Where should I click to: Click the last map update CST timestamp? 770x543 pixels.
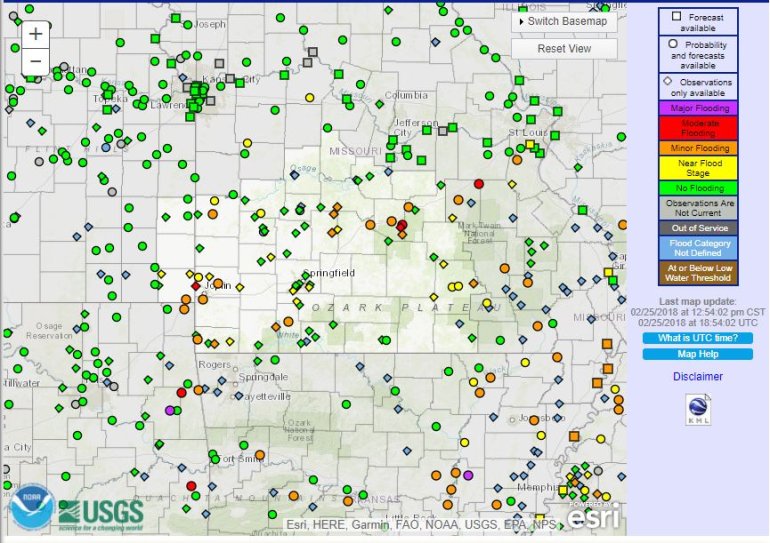(x=698, y=312)
